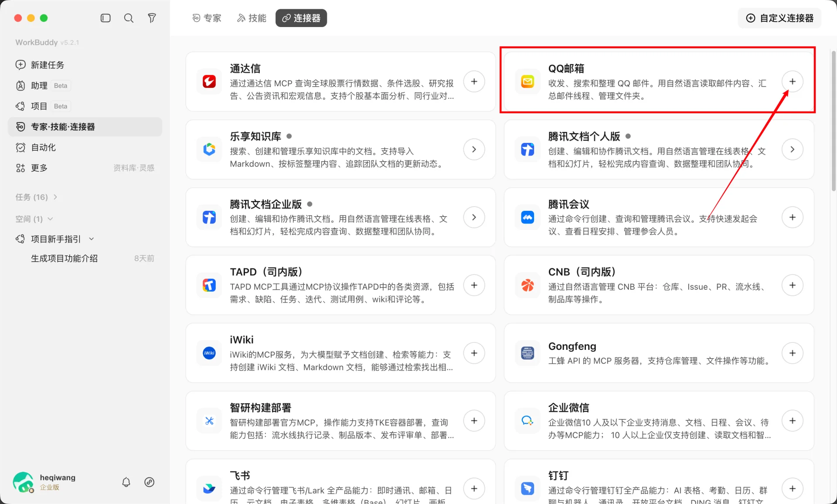Add the TAPD connector with plus button
The image size is (837, 504).
click(x=474, y=285)
